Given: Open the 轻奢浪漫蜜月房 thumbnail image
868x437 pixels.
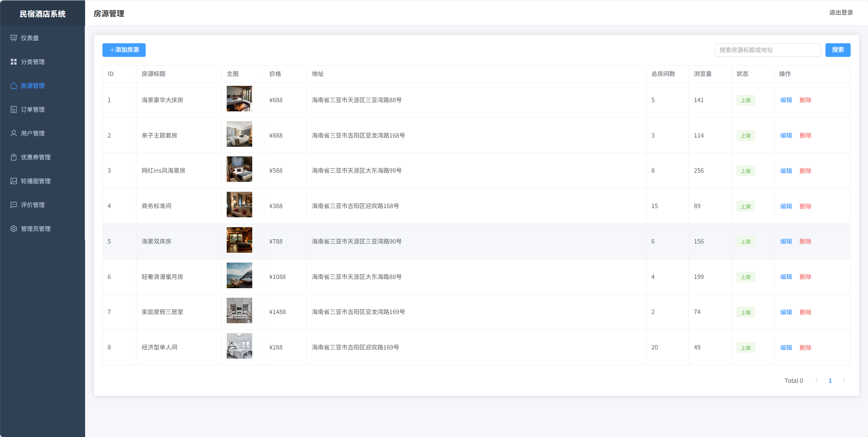Looking at the screenshot, I should [x=239, y=275].
